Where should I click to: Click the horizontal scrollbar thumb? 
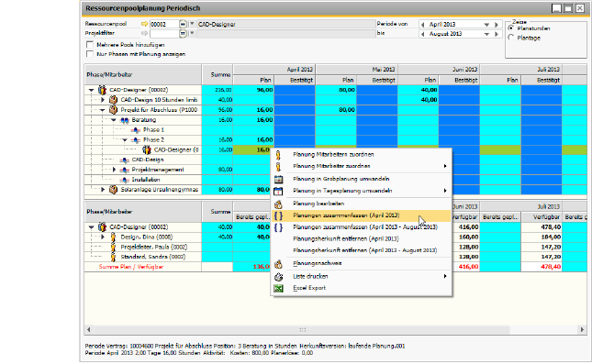302,330
